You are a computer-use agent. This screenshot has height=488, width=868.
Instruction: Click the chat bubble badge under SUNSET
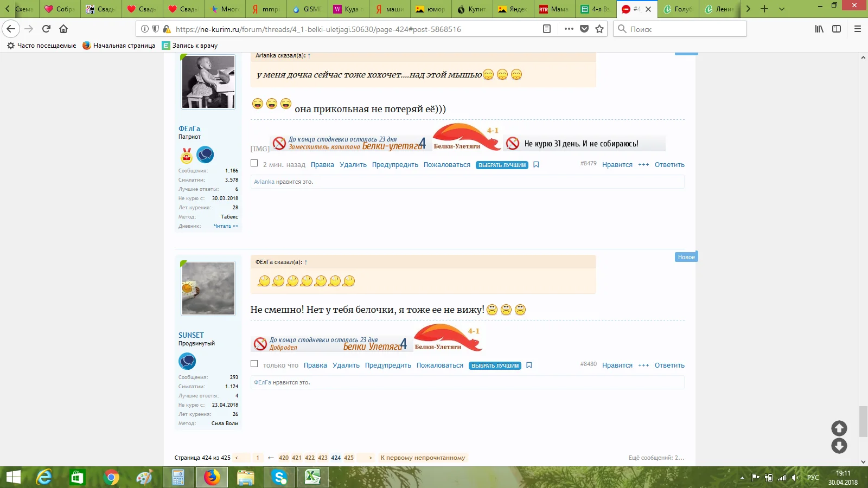[187, 361]
